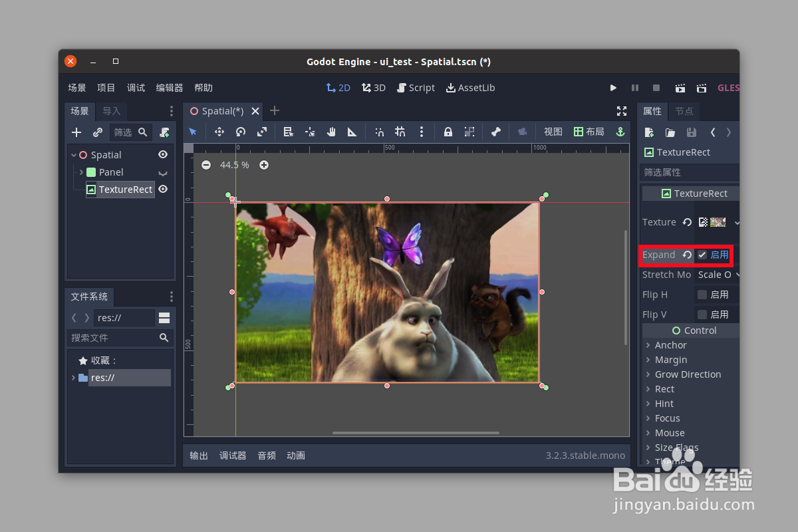This screenshot has width=798, height=532.
Task: Open the 场景 scene menu
Action: pyautogui.click(x=77, y=88)
